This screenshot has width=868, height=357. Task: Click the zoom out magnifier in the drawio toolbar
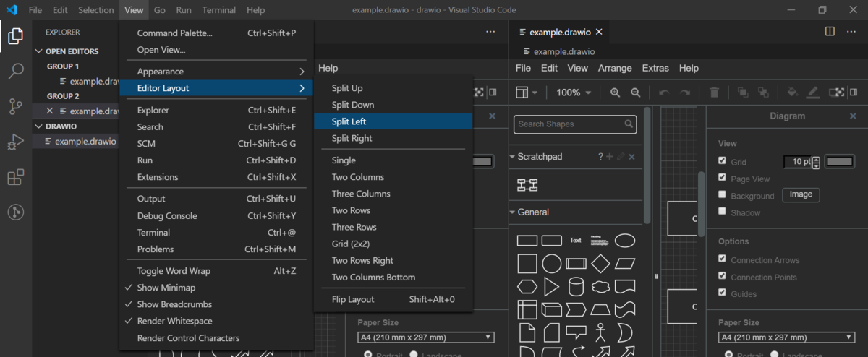[x=635, y=93]
